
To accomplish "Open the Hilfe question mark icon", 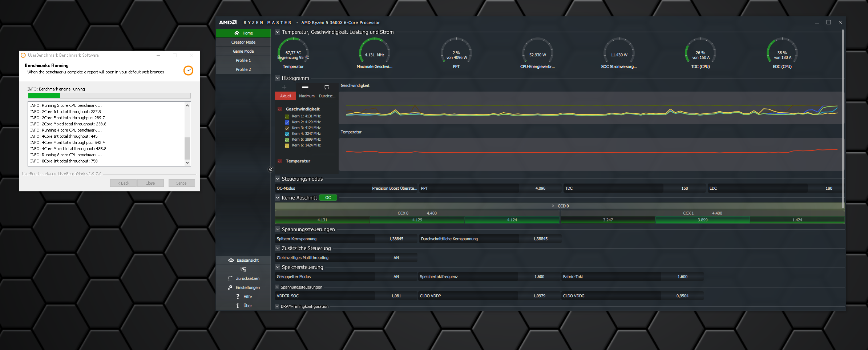I will tap(238, 297).
